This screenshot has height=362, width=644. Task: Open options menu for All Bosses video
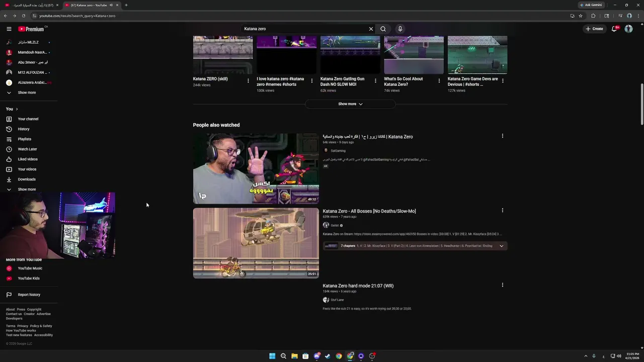(502, 210)
